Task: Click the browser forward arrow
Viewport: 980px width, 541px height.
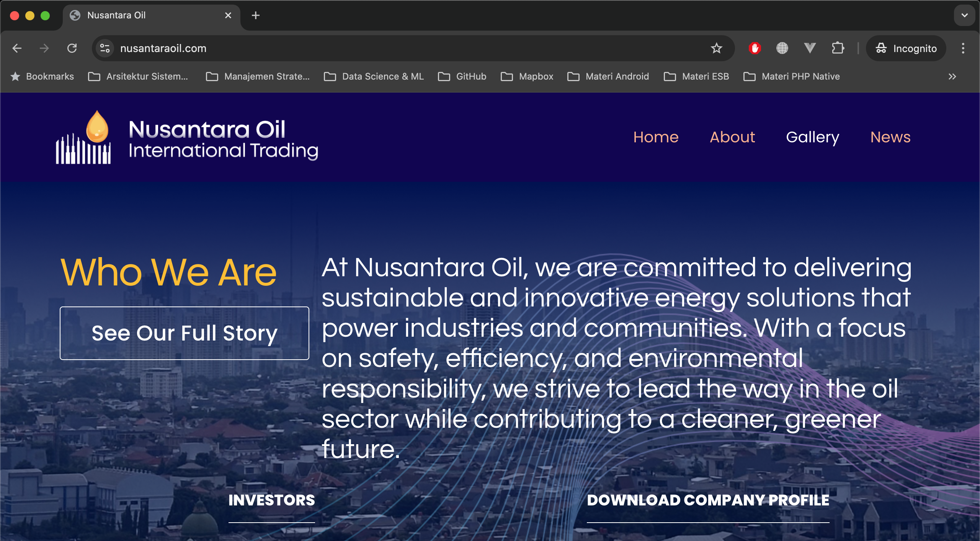Action: click(44, 48)
